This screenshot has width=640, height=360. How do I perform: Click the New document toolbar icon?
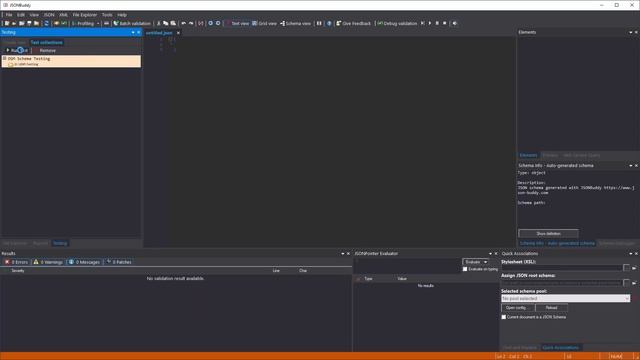pyautogui.click(x=7, y=23)
